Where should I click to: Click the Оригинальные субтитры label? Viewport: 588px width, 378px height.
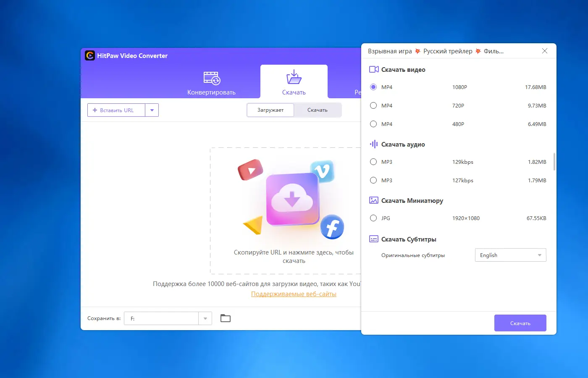pos(413,255)
